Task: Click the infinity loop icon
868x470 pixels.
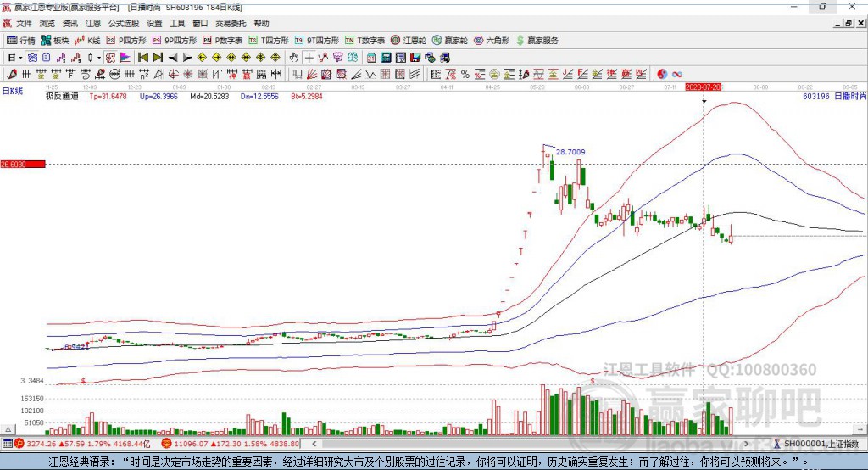Action: [676, 74]
